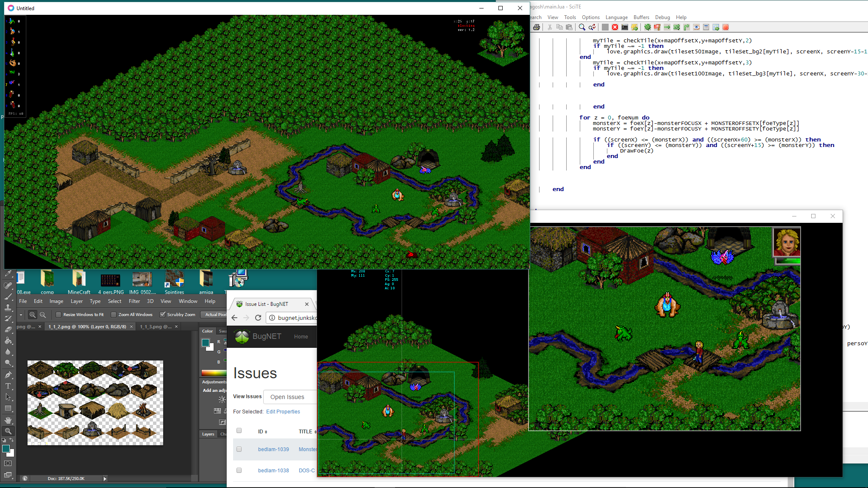This screenshot has width=868, height=488.
Task: Click the Replace icon in SciTE toolbar
Action: [592, 27]
